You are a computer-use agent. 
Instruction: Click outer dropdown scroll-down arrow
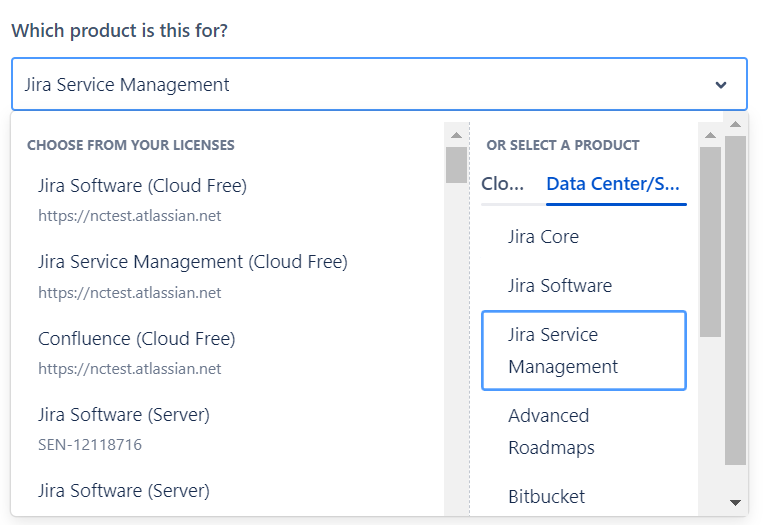point(735,502)
